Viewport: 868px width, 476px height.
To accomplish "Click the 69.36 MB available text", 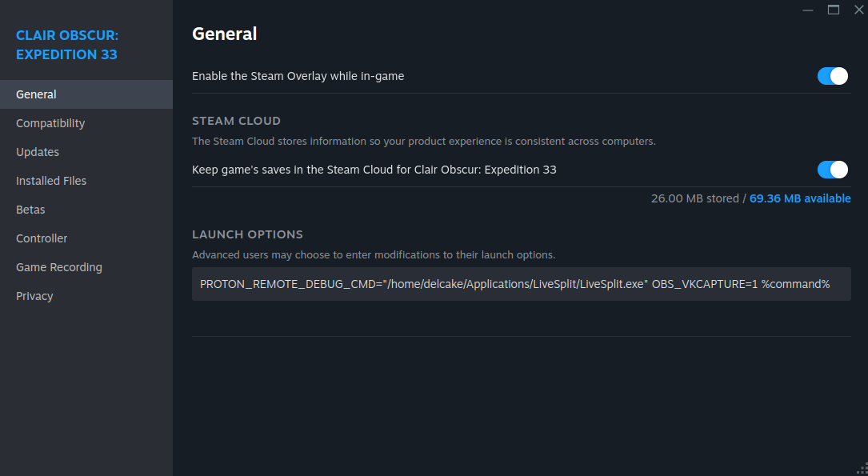I will [x=800, y=198].
